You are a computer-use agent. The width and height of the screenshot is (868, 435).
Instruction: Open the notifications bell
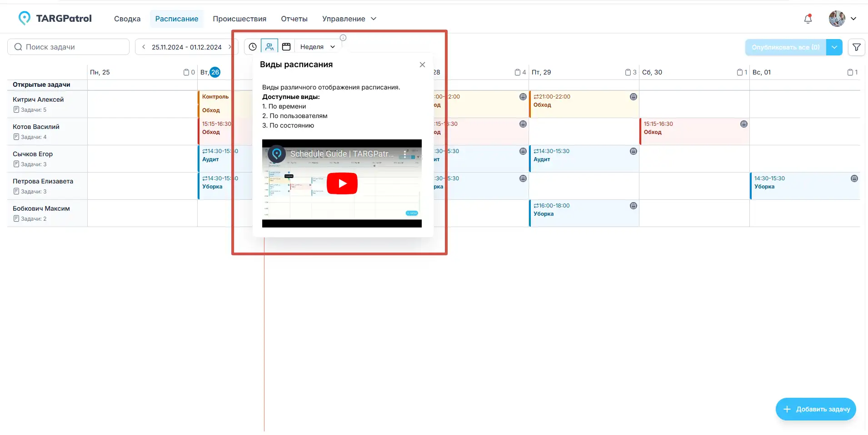(808, 19)
